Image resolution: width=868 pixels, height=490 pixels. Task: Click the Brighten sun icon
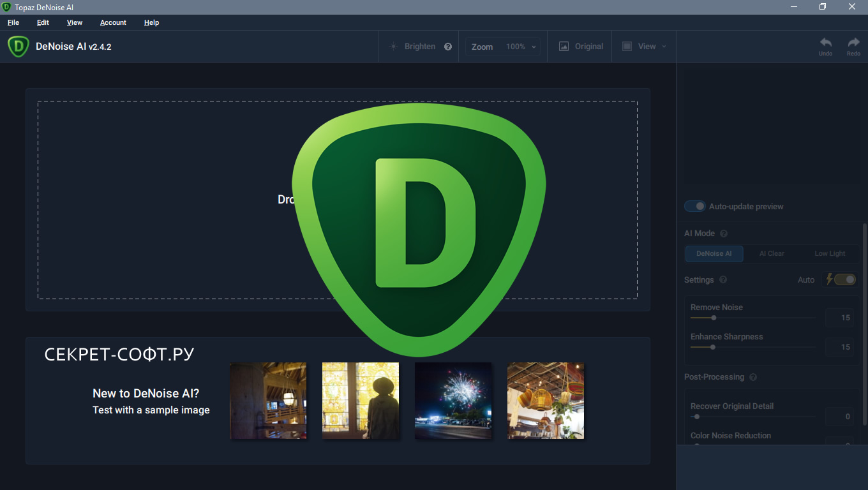pos(393,47)
